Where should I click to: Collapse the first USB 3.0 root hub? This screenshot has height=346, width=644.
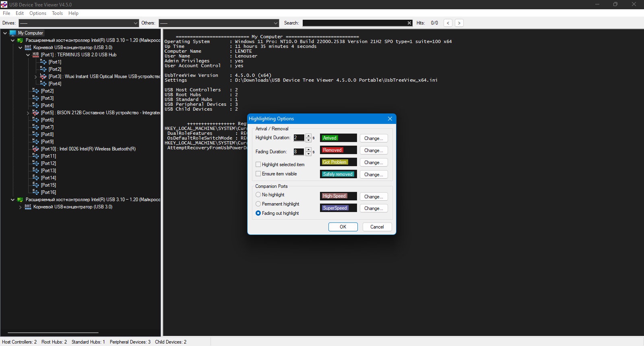pos(20,47)
